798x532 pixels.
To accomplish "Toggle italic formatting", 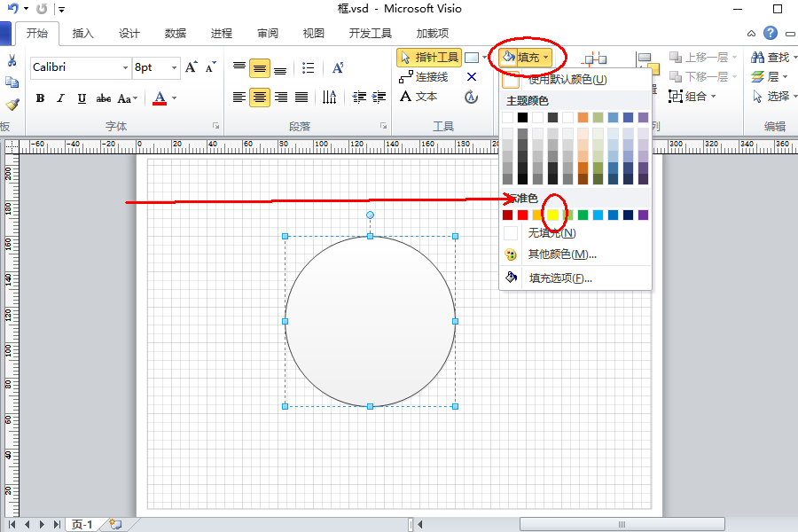I will click(x=59, y=98).
